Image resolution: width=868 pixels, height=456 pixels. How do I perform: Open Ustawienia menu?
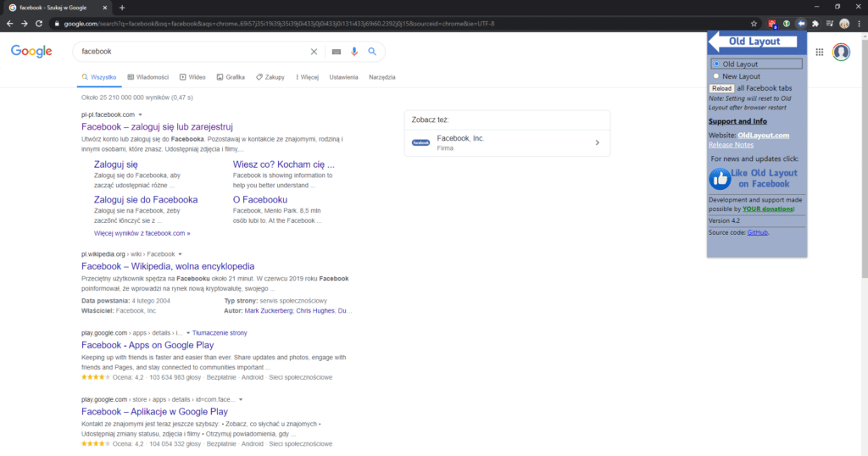[x=343, y=77]
